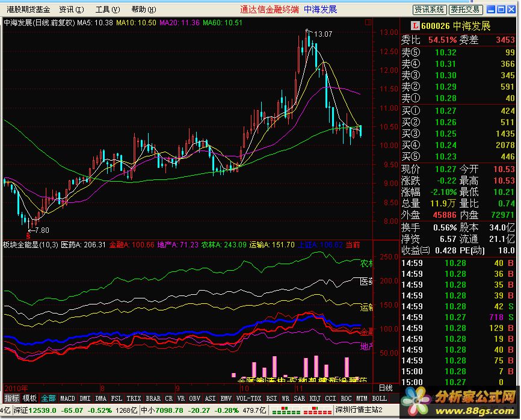The height and width of the screenshot is (420, 521).
Task: Switch to WR indicator
Action: [285, 398]
